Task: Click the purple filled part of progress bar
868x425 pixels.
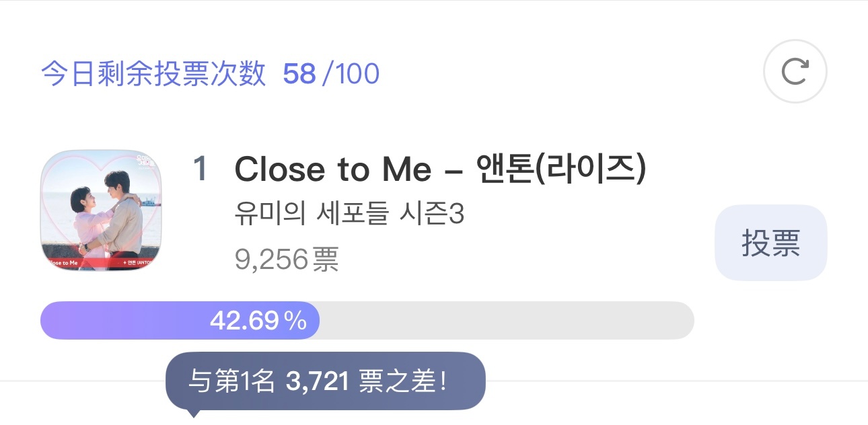Action: 180,320
